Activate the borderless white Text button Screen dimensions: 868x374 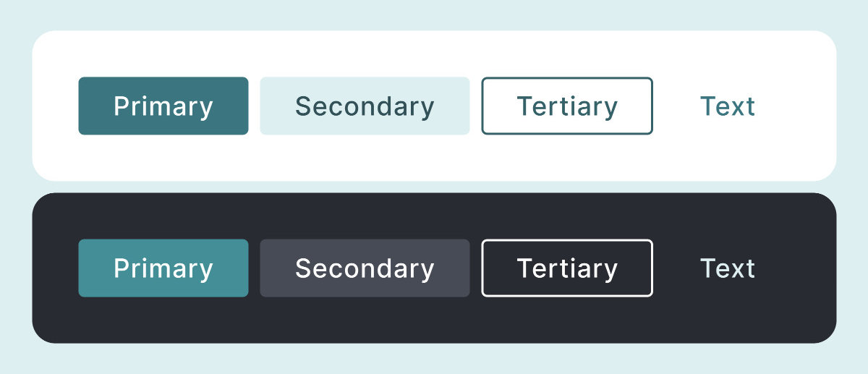728,268
